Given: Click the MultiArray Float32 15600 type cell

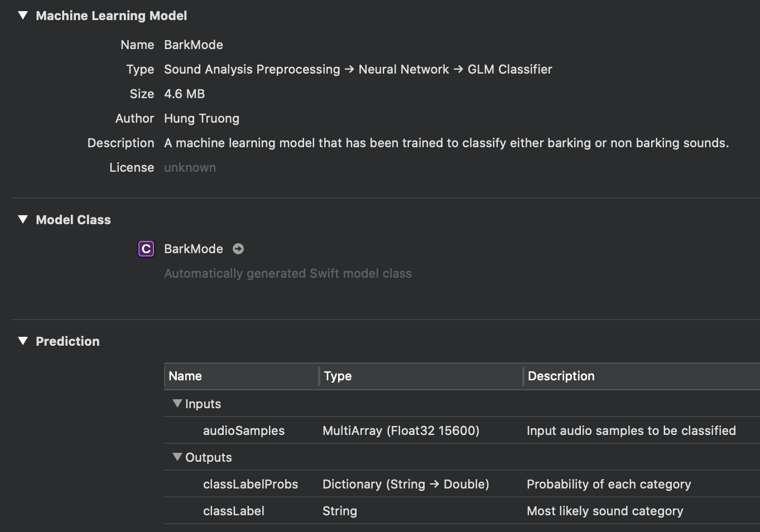Looking at the screenshot, I should pos(401,431).
